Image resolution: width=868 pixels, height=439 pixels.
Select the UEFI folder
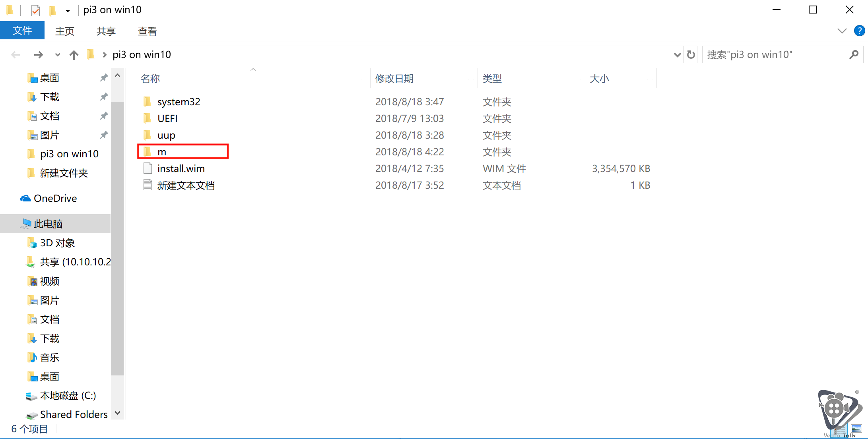tap(167, 118)
